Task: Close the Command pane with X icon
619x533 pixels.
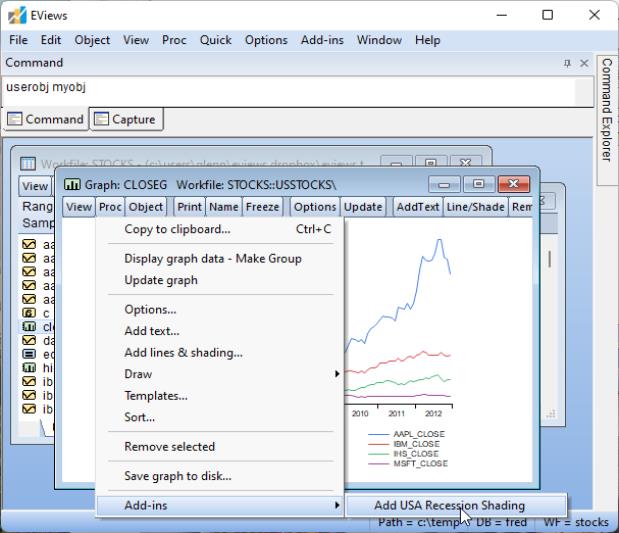Action: coord(585,63)
